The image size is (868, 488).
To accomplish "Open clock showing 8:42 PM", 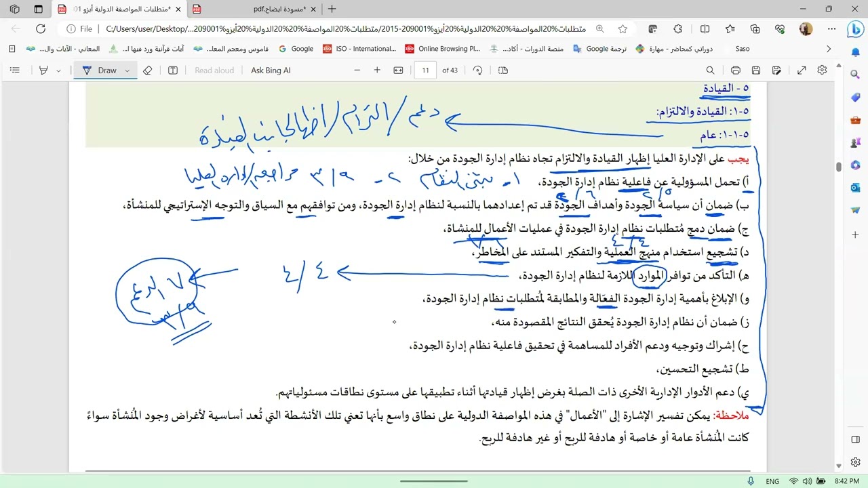I will (x=846, y=481).
